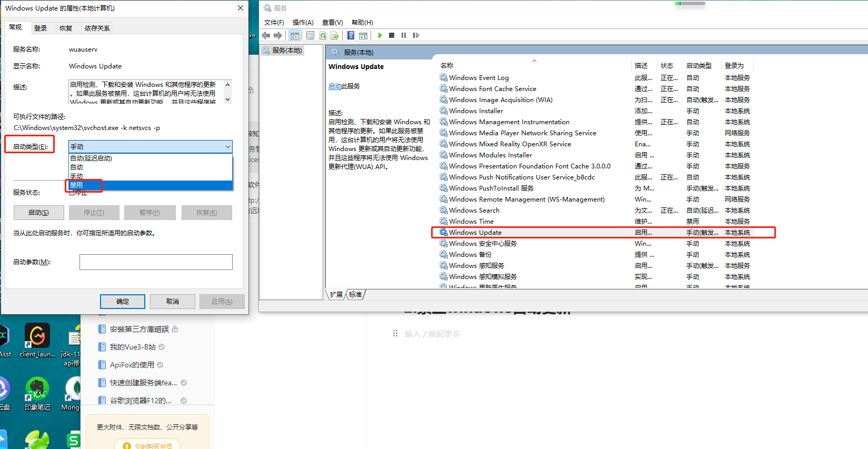Click the green Start service play icon
This screenshot has height=449, width=868.
380,35
